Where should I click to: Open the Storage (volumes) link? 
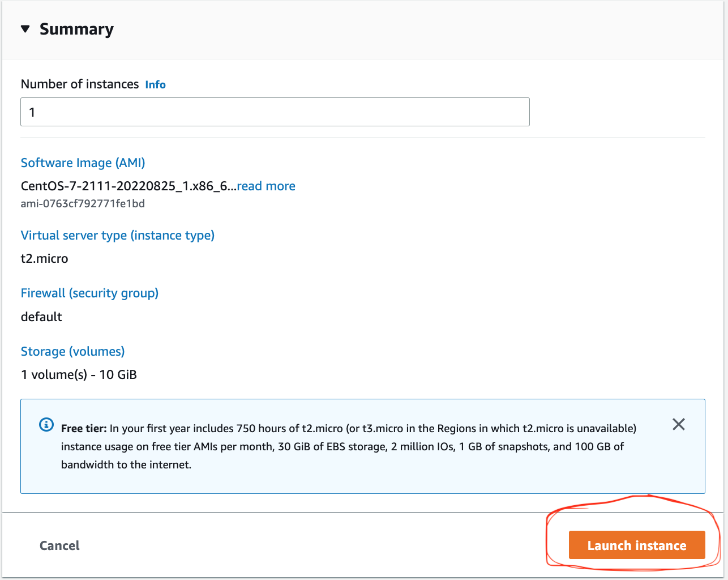pyautogui.click(x=72, y=352)
